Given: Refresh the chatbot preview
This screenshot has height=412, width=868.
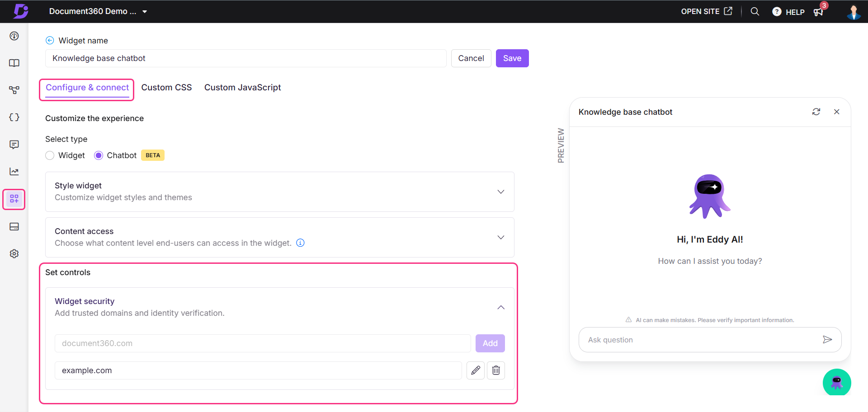Looking at the screenshot, I should tap(816, 112).
